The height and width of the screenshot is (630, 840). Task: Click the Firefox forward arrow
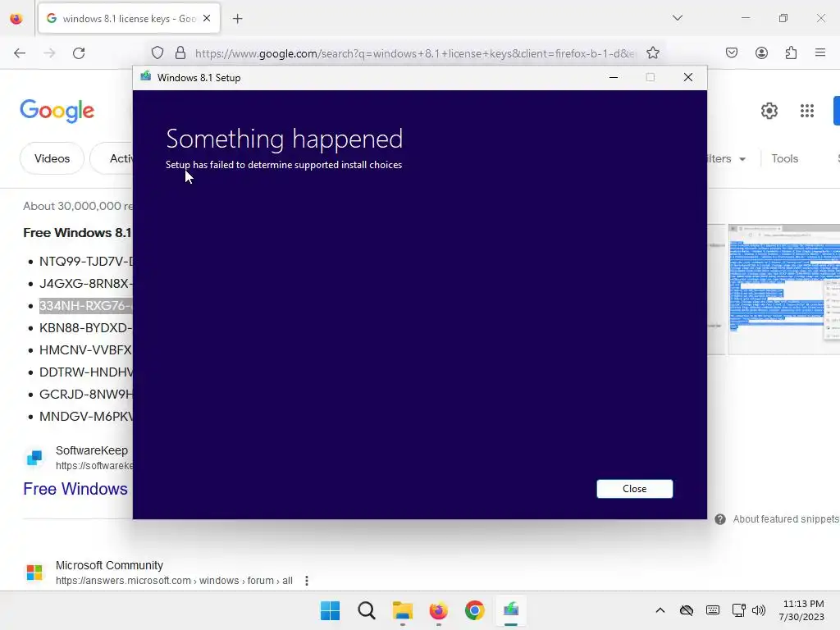click(x=49, y=53)
